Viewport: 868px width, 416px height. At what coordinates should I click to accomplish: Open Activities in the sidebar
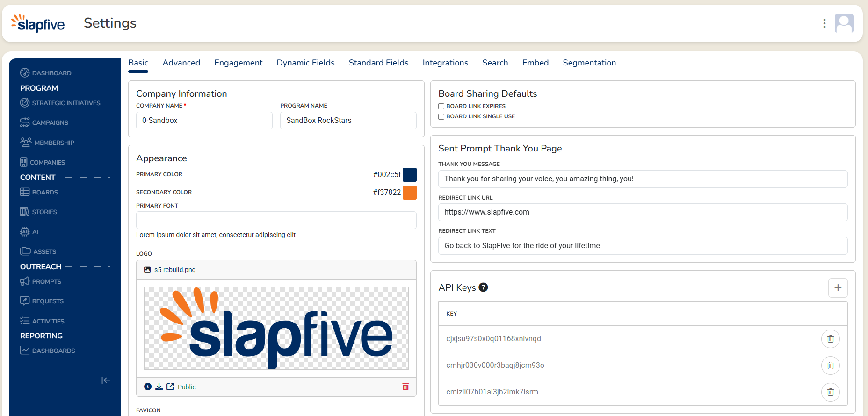(43, 321)
